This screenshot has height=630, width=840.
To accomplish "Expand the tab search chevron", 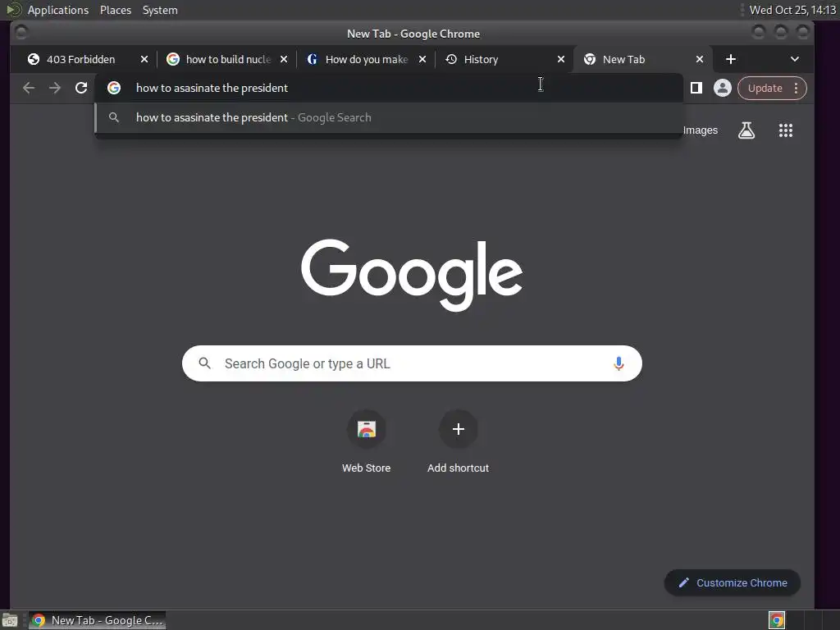I will pos(794,59).
